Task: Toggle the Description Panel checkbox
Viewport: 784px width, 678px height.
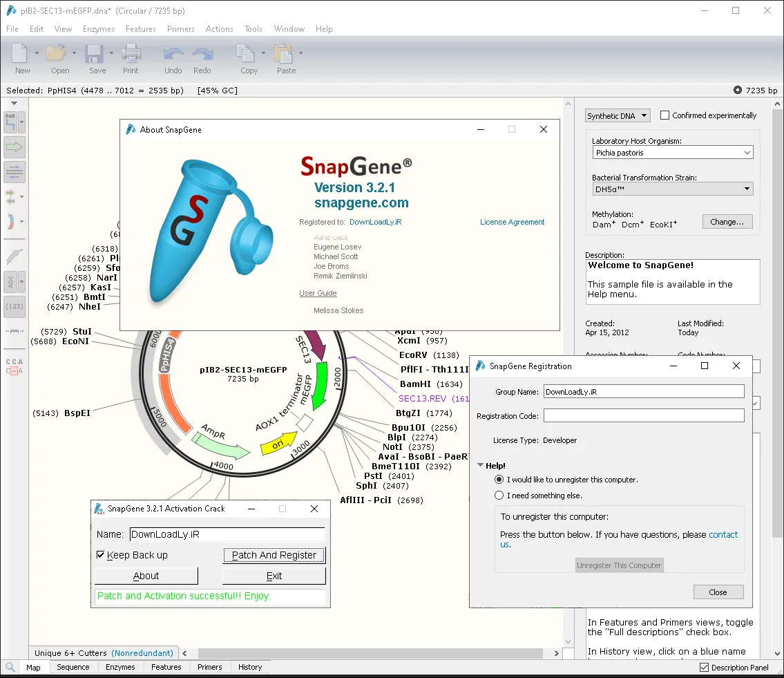Action: pos(704,667)
